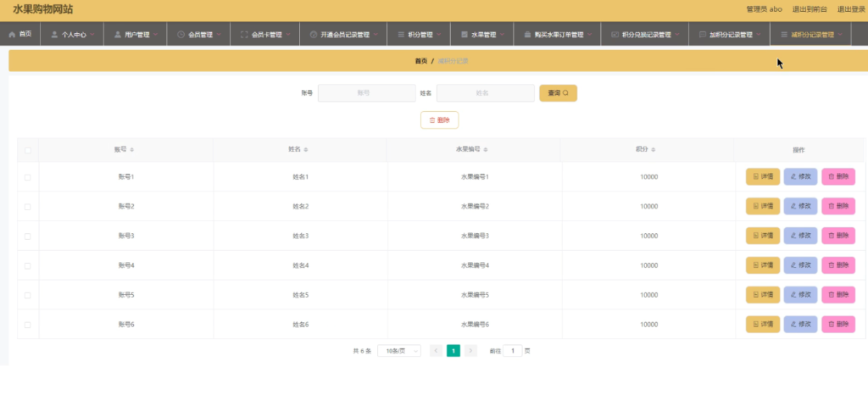Check the checkbox for row 账号3
Image resolution: width=868 pixels, height=395 pixels.
click(x=28, y=236)
